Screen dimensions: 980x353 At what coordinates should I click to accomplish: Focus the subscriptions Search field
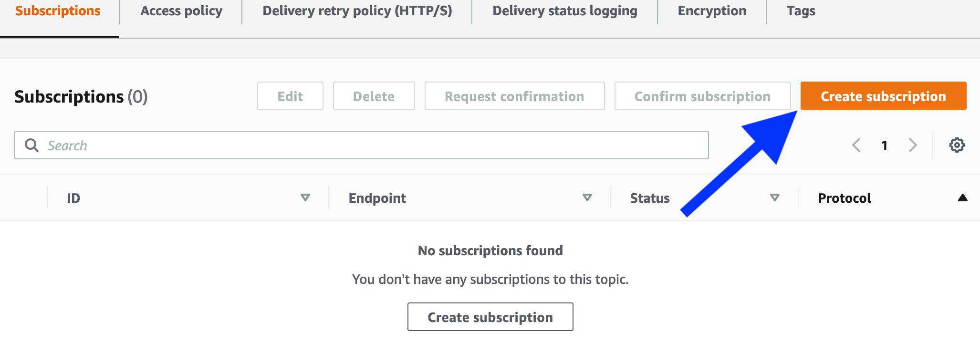point(362,145)
